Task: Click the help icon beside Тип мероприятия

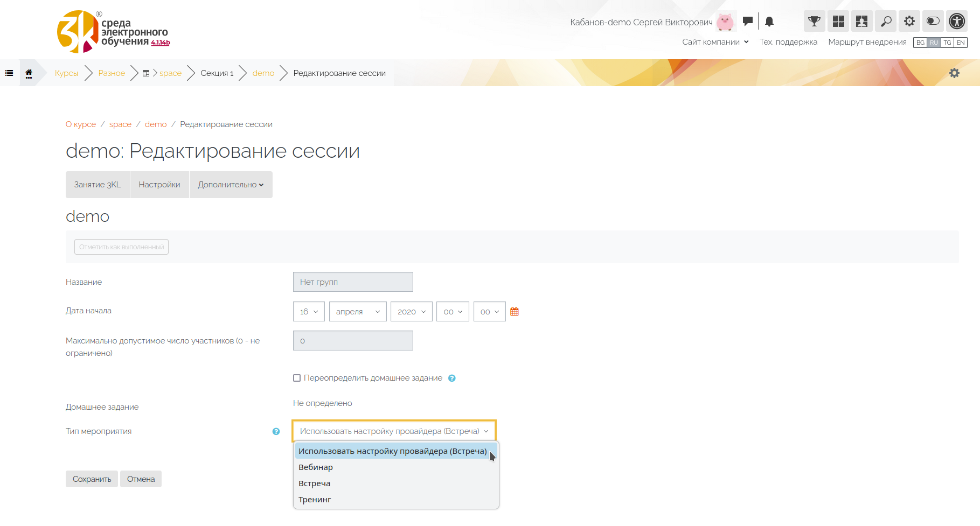Action: (x=276, y=431)
